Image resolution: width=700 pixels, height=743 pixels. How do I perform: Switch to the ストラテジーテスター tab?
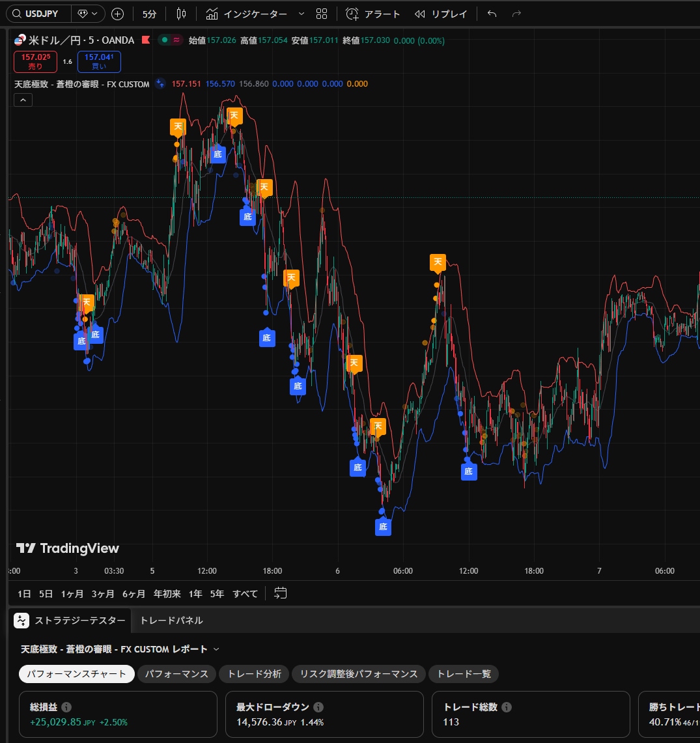pos(70,621)
